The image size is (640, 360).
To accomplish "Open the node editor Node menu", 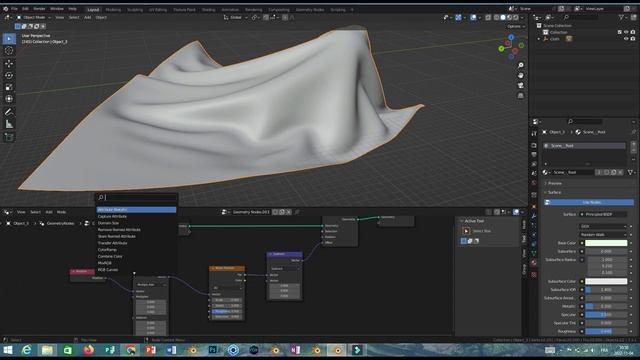I will [61, 212].
